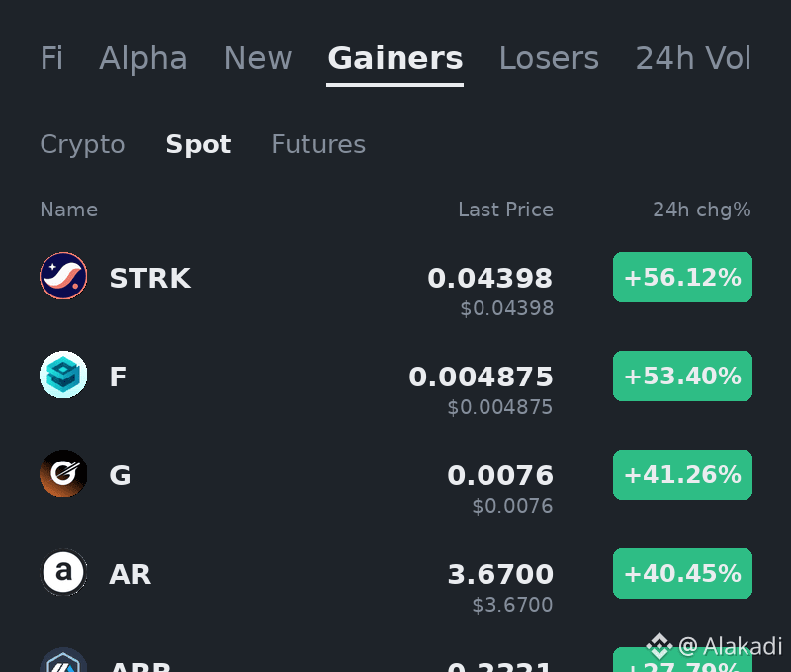Tap the F token cube icon
This screenshot has width=791, height=672.
pyautogui.click(x=63, y=375)
